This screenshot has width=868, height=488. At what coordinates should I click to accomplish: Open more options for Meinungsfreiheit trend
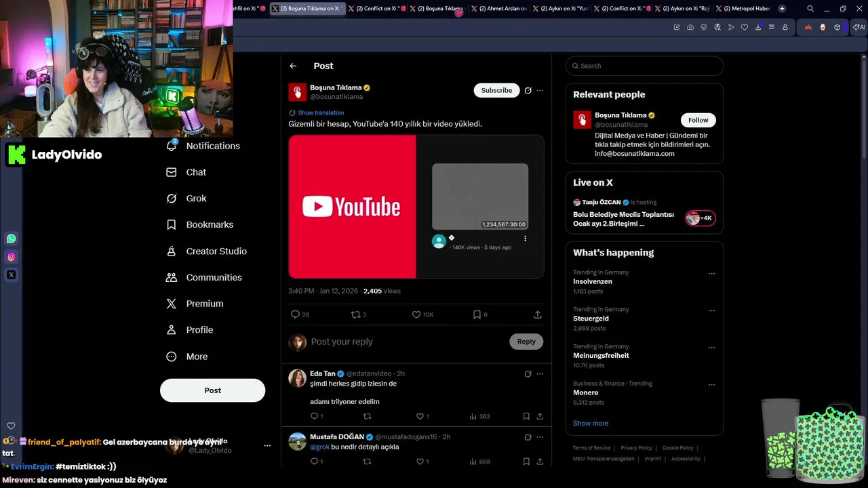[711, 348]
